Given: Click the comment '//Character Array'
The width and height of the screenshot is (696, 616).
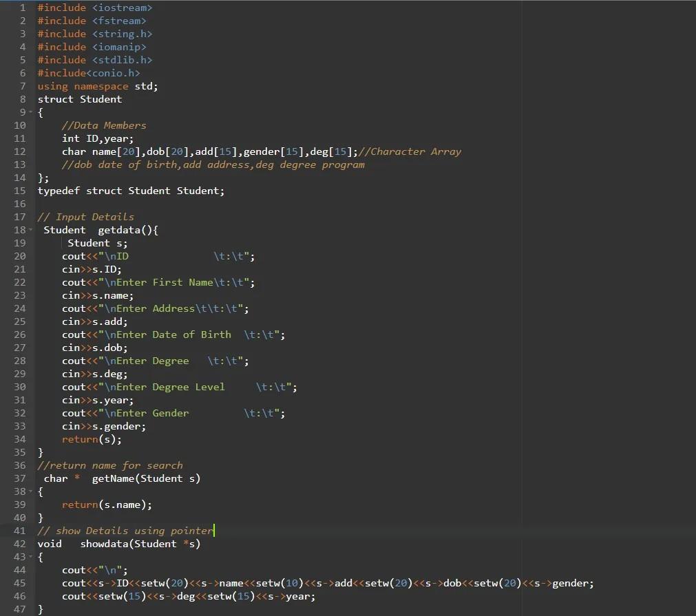Looking at the screenshot, I should [x=410, y=151].
